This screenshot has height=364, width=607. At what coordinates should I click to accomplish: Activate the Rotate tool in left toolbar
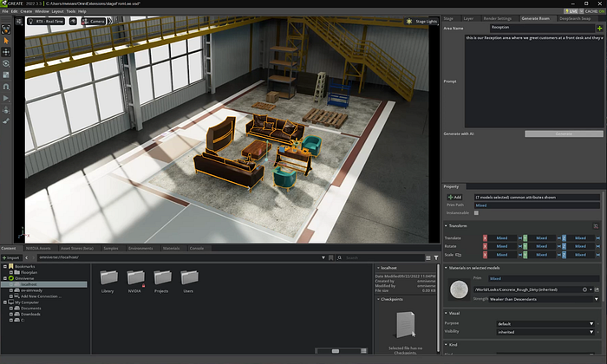pos(6,63)
